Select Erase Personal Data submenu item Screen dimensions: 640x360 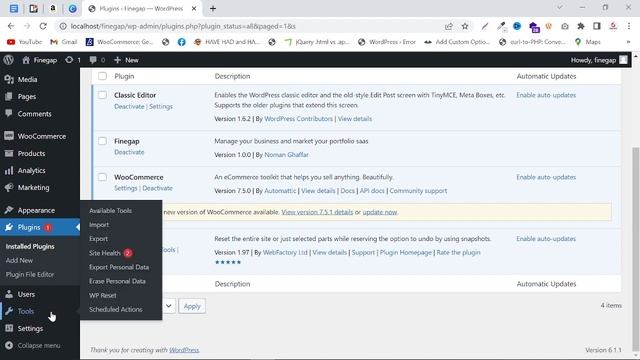pyautogui.click(x=117, y=281)
